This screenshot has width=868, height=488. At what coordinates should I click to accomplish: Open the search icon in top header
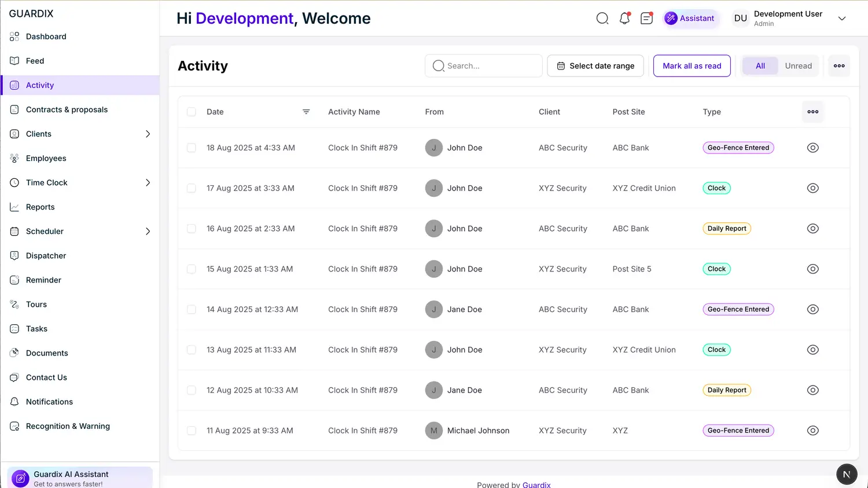pyautogui.click(x=602, y=19)
